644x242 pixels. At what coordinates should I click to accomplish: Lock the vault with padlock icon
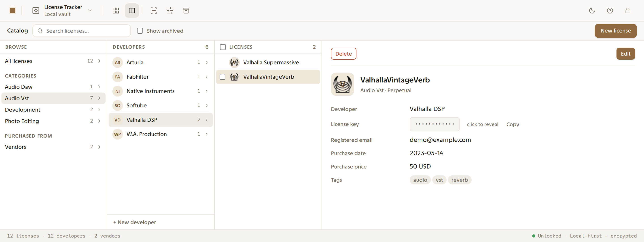(x=628, y=11)
